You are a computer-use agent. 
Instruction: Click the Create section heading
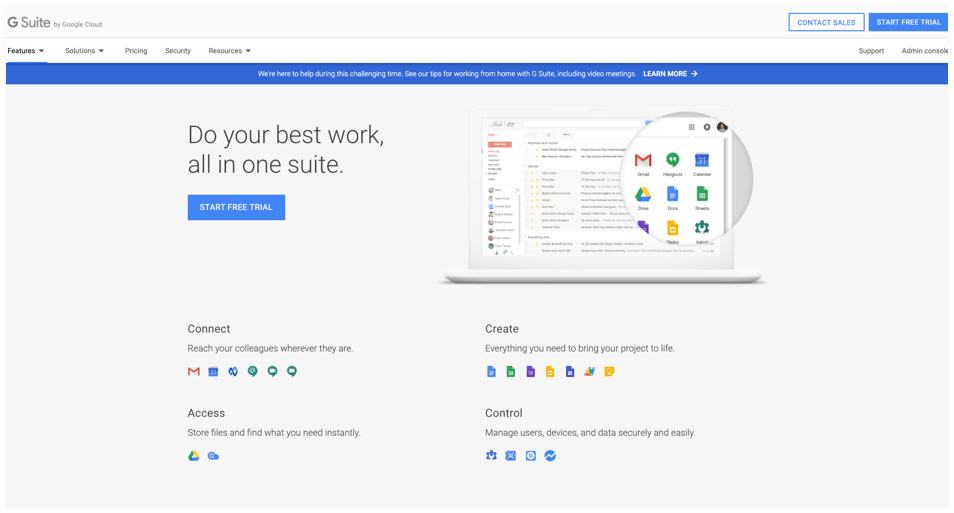502,329
